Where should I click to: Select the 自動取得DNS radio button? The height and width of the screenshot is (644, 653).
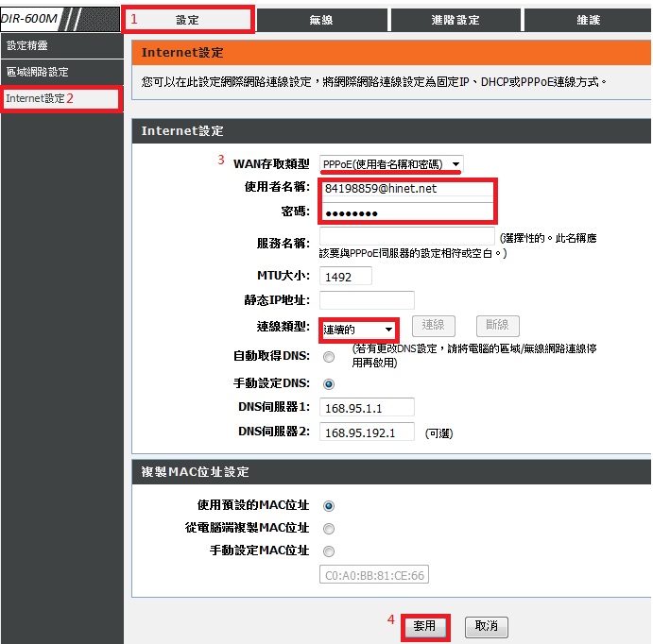pos(329,357)
